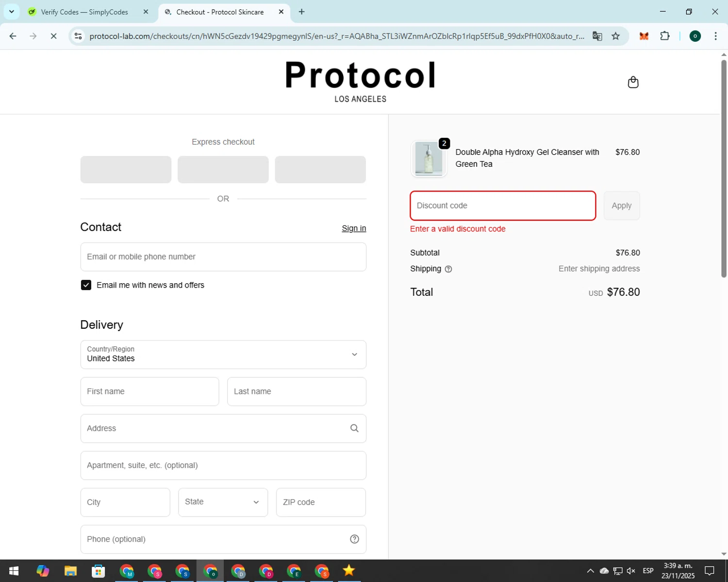Open Microsoft Store from the taskbar

99,571
